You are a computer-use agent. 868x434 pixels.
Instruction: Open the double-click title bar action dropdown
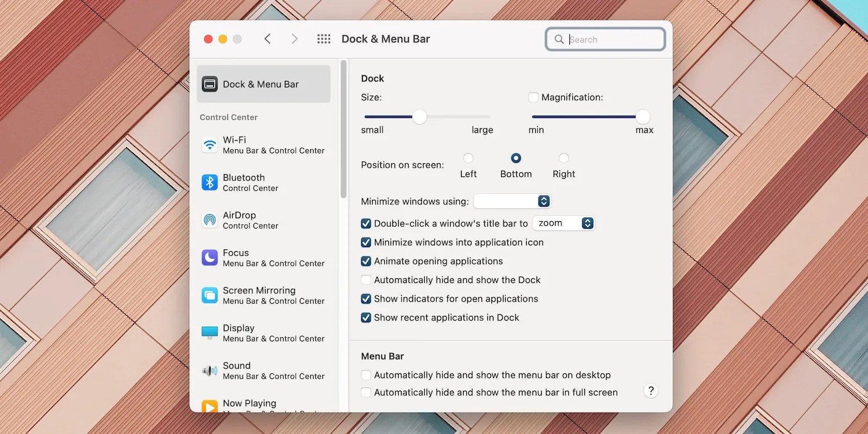click(x=563, y=223)
